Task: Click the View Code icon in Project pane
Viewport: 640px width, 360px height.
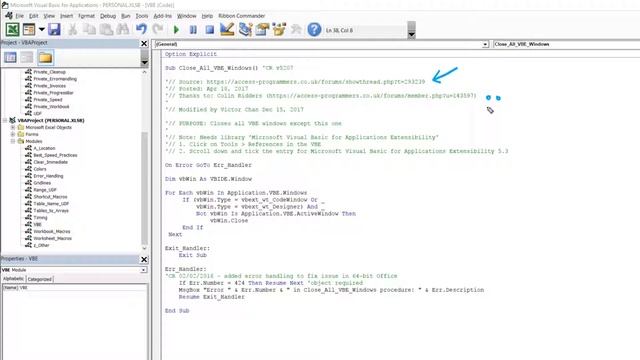Action: (10, 58)
